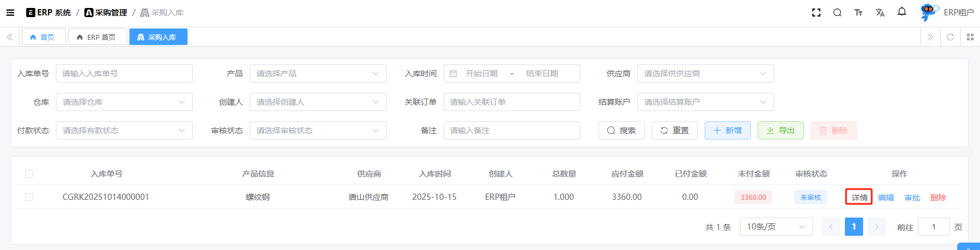
Task: Refresh the current tab page icon
Action: 950,37
